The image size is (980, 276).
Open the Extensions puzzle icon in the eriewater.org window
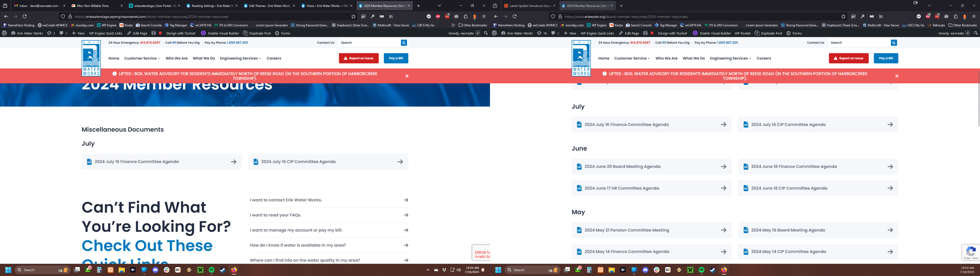pyautogui.click(x=955, y=16)
